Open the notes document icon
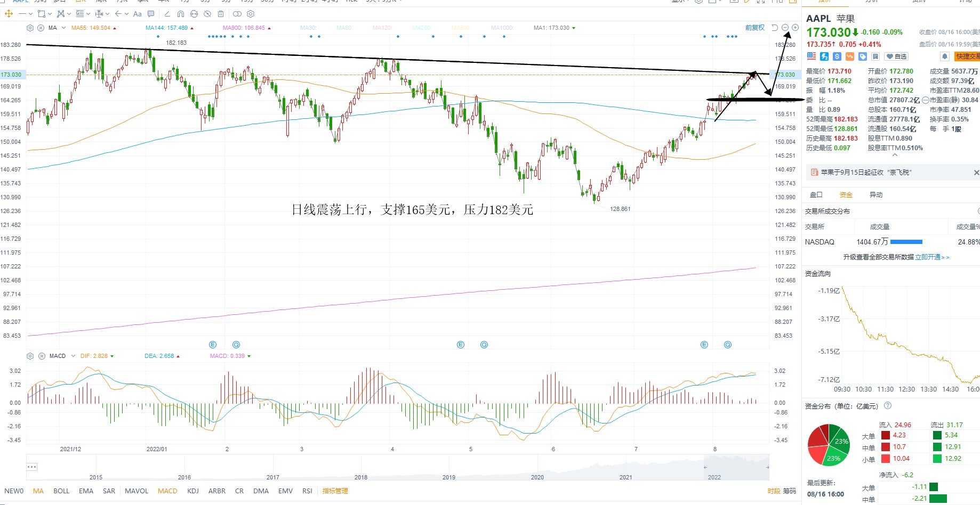The image size is (980, 505). coord(875,56)
